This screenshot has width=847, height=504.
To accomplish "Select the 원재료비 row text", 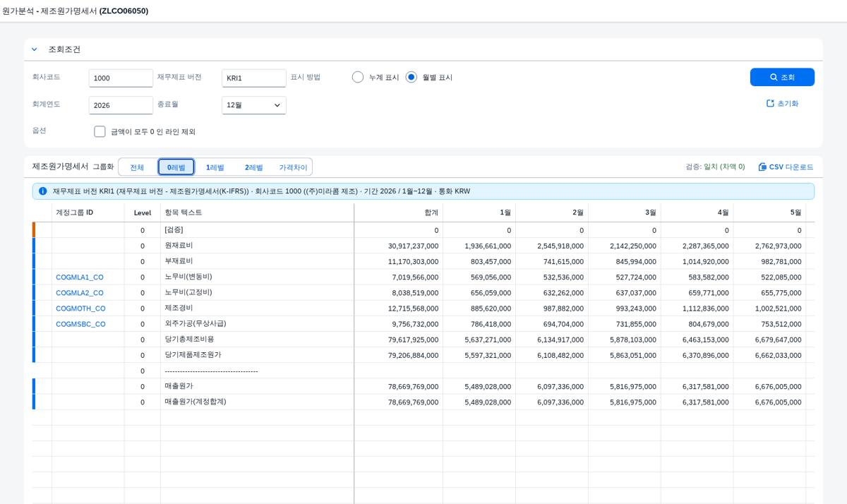I will coord(179,246).
